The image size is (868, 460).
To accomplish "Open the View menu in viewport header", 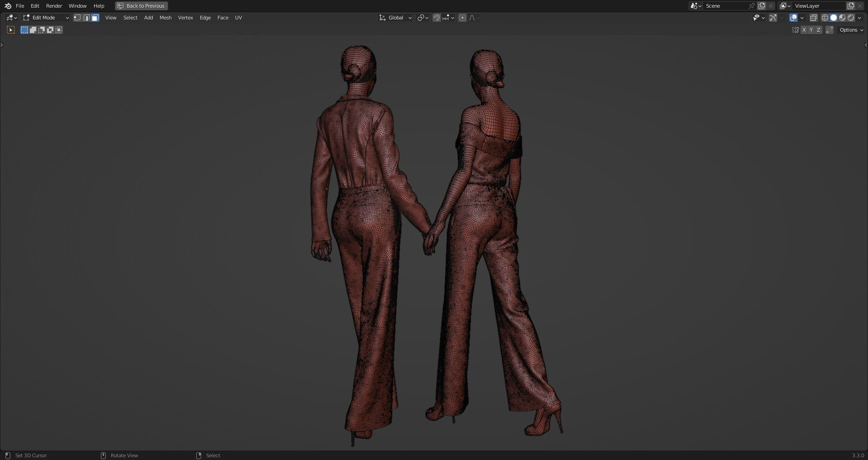I will (111, 18).
